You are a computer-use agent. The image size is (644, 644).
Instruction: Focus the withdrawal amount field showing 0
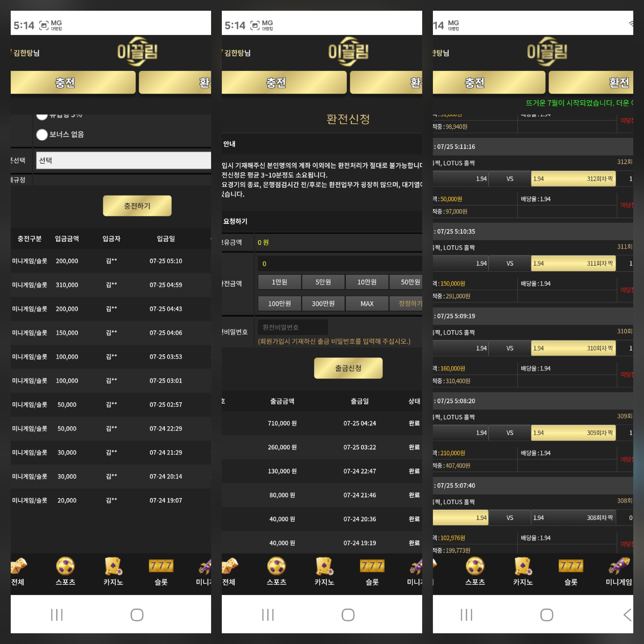tap(340, 264)
